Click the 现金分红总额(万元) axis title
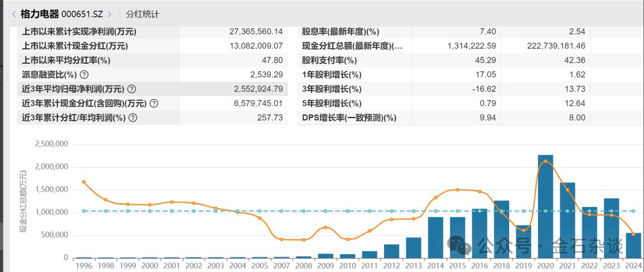The height and width of the screenshot is (272, 644). (23, 201)
